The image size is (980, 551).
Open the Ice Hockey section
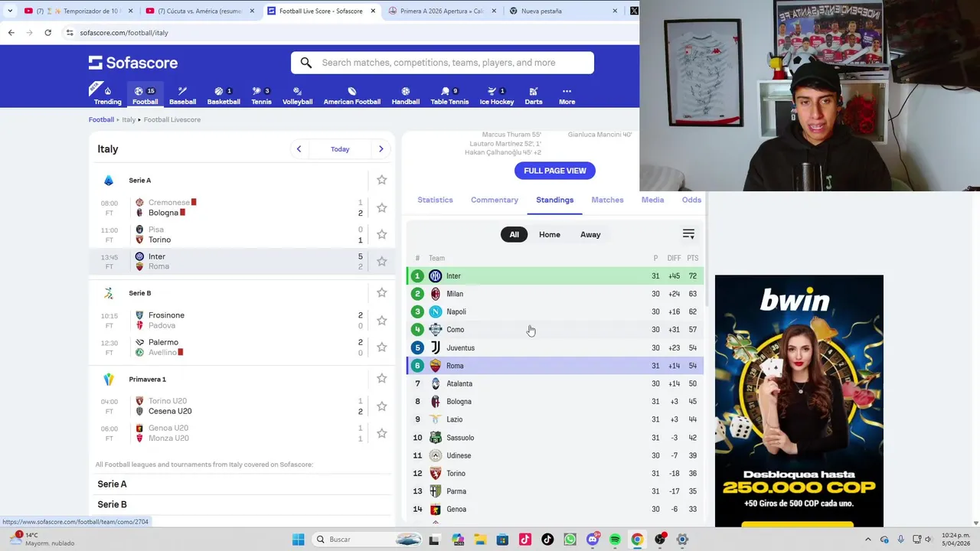click(496, 95)
